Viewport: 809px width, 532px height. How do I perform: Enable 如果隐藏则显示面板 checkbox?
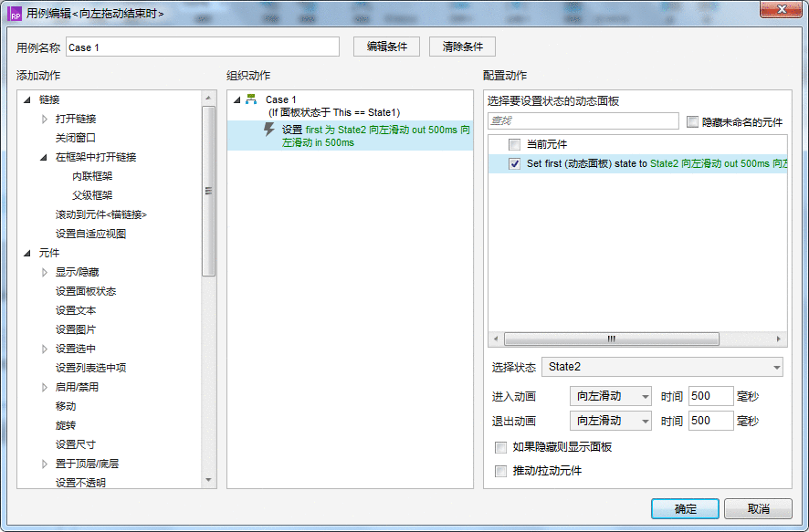(500, 447)
